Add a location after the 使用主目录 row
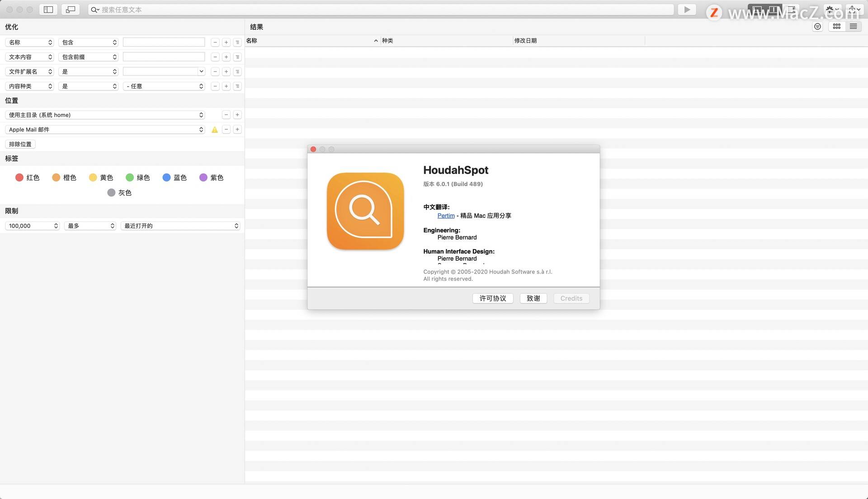 237,115
